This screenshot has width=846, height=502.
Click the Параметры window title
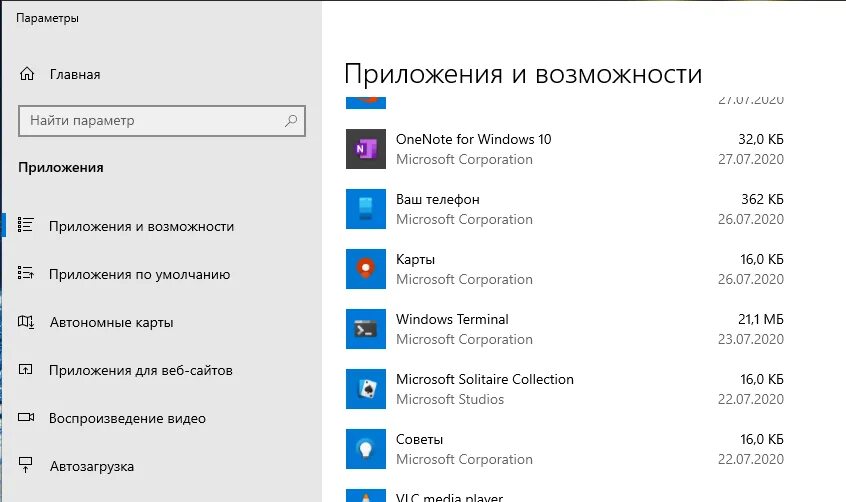(x=47, y=18)
